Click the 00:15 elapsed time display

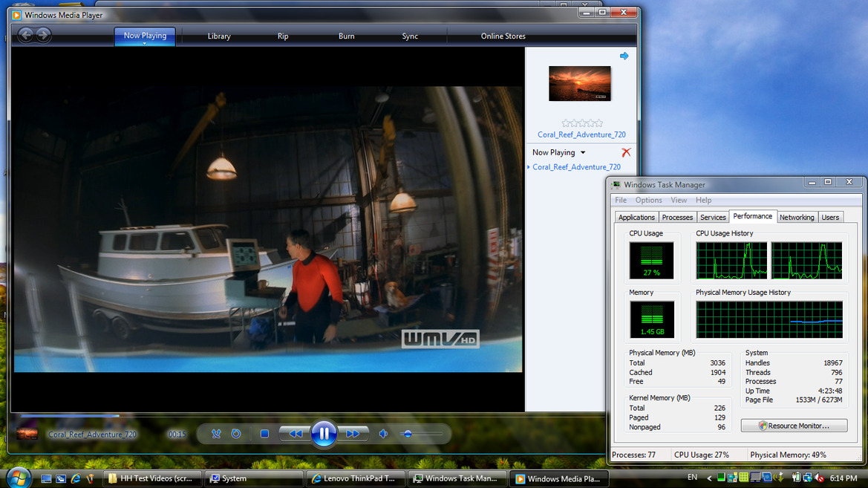point(177,435)
